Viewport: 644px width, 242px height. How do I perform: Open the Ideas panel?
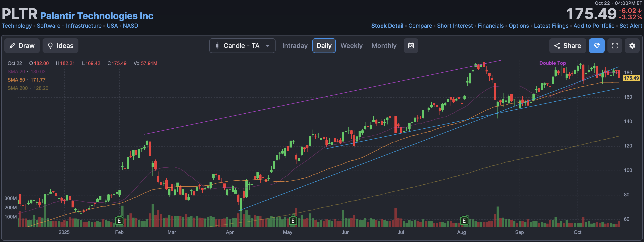click(60, 46)
